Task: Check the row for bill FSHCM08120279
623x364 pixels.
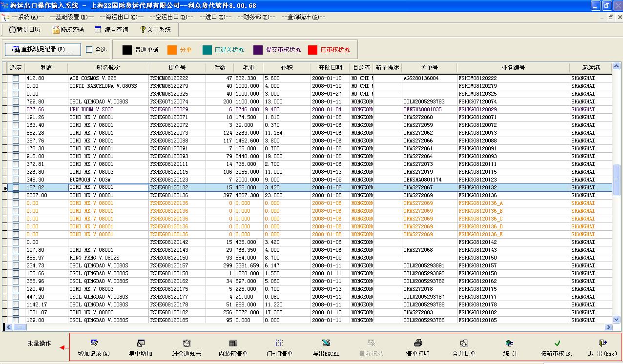Action: 16,86
